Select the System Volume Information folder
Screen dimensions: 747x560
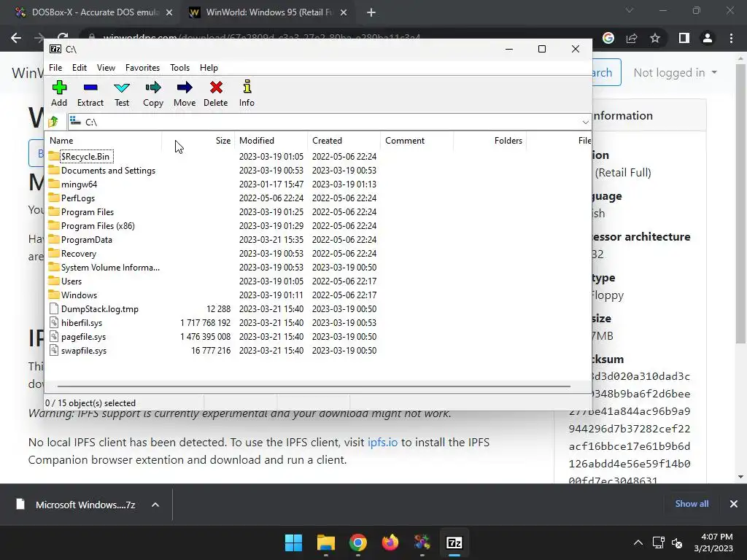tap(110, 267)
